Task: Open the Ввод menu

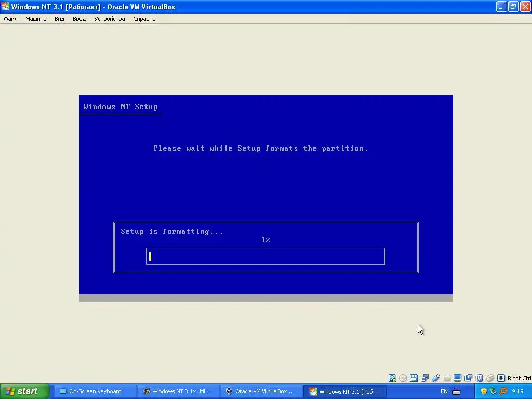Action: pyautogui.click(x=79, y=19)
